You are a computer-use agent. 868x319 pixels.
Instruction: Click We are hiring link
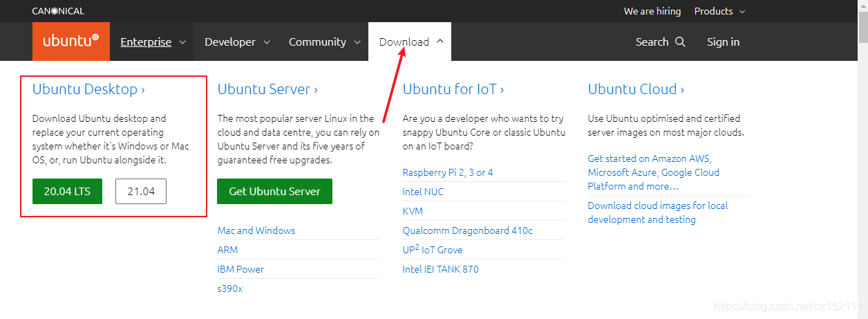tap(652, 11)
